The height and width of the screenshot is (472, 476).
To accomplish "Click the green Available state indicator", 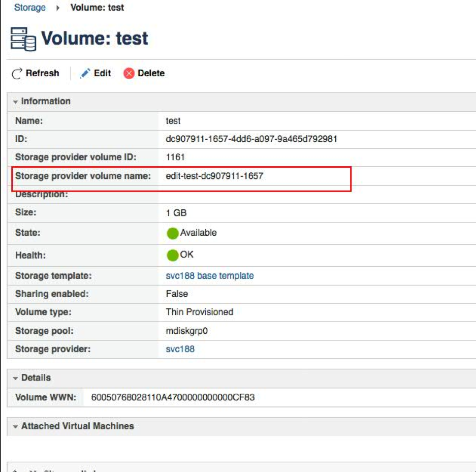I will coord(172,233).
